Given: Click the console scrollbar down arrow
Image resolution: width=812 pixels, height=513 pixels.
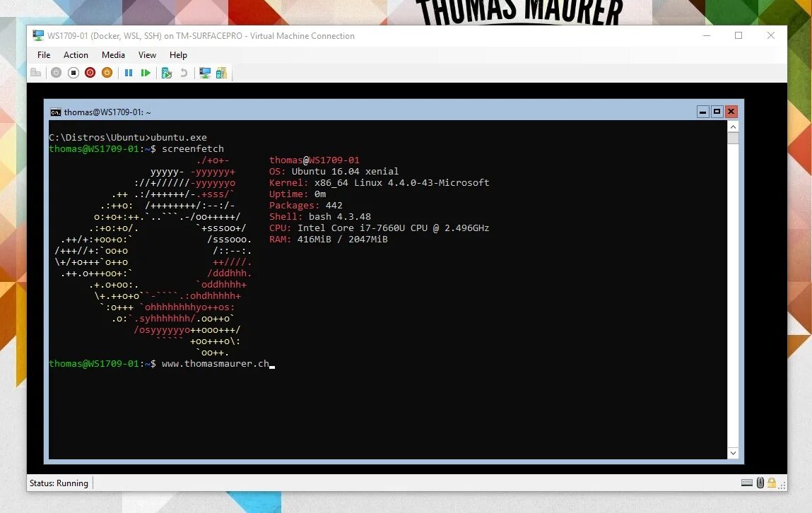Looking at the screenshot, I should [x=733, y=453].
